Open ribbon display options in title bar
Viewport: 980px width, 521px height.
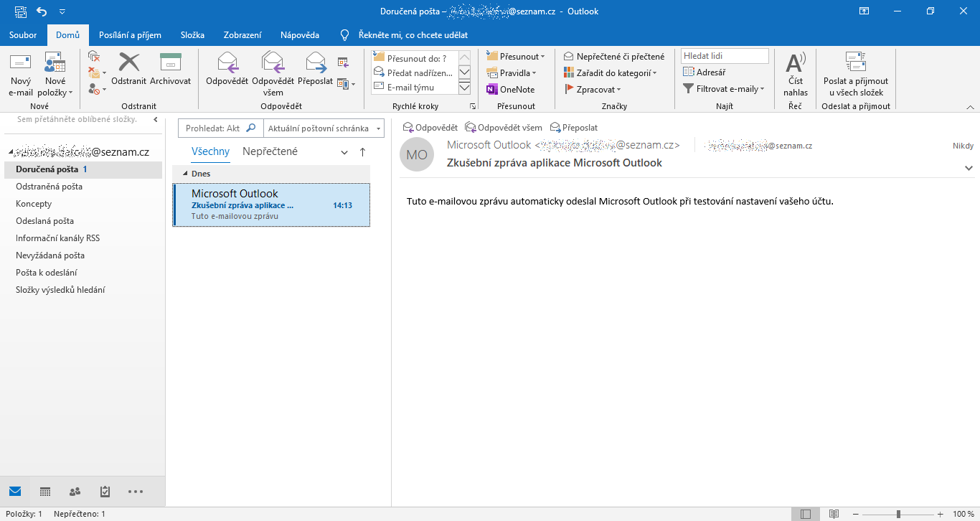[864, 11]
